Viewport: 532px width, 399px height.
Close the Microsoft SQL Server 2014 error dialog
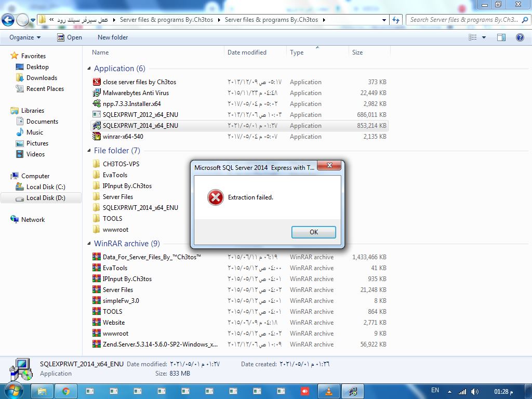[x=329, y=166]
